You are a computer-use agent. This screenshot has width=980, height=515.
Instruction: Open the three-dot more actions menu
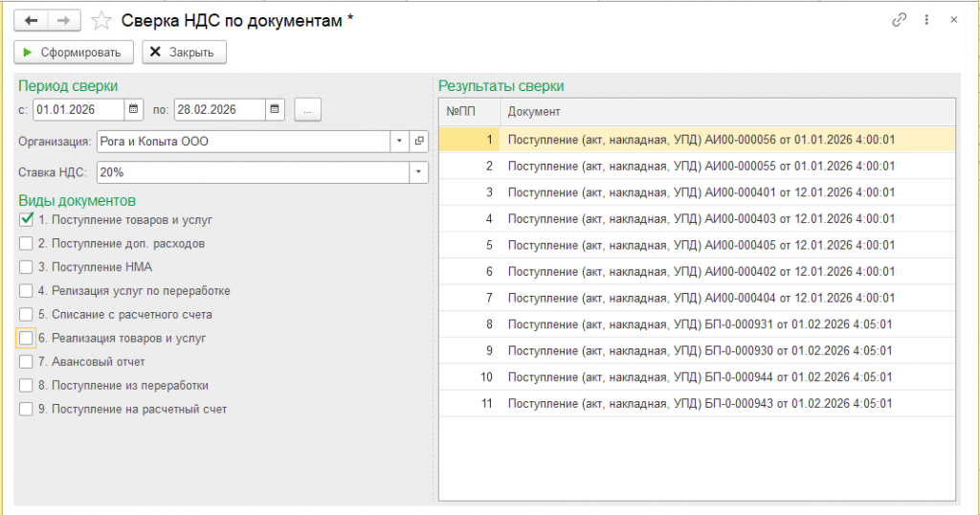pyautogui.click(x=926, y=20)
